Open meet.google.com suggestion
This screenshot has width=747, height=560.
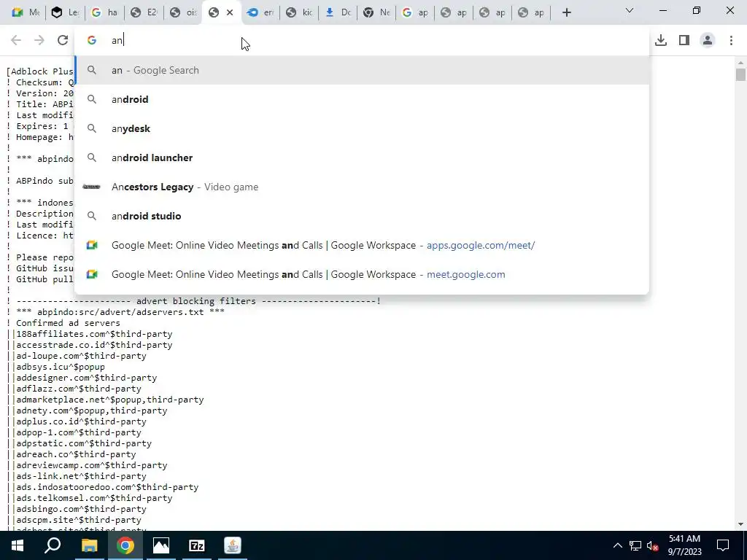point(362,274)
